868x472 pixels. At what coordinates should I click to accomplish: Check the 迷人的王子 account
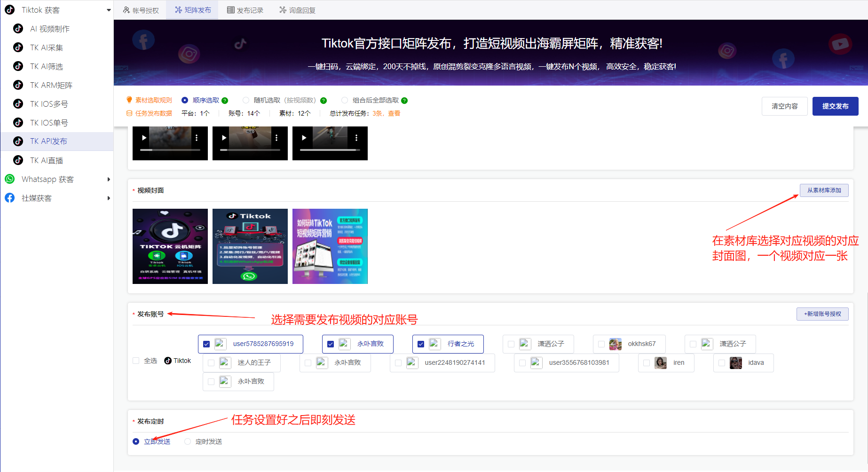click(x=211, y=362)
